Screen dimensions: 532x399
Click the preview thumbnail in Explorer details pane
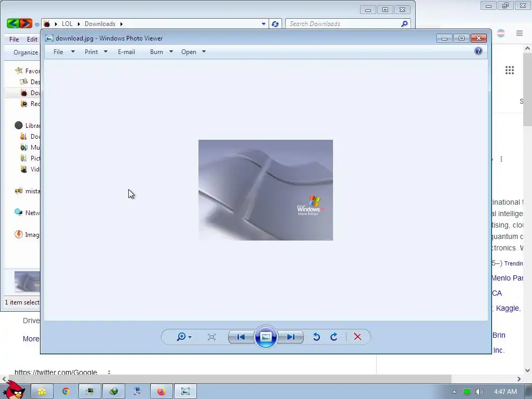(x=27, y=281)
